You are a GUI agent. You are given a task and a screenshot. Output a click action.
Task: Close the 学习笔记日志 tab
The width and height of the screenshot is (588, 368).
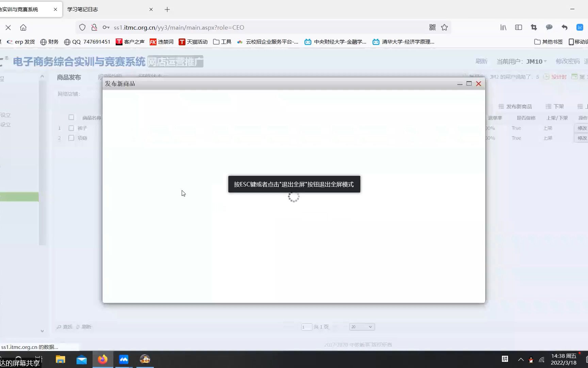[151, 10]
